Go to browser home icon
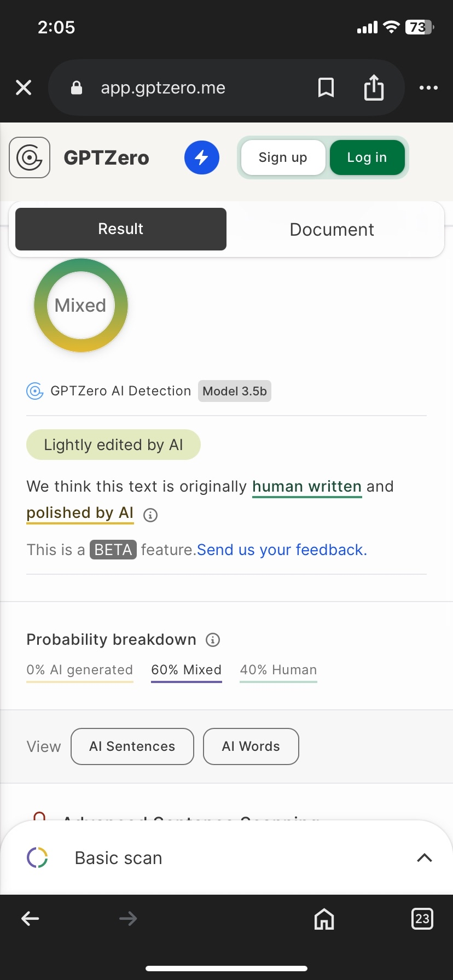453x980 pixels. tap(324, 919)
